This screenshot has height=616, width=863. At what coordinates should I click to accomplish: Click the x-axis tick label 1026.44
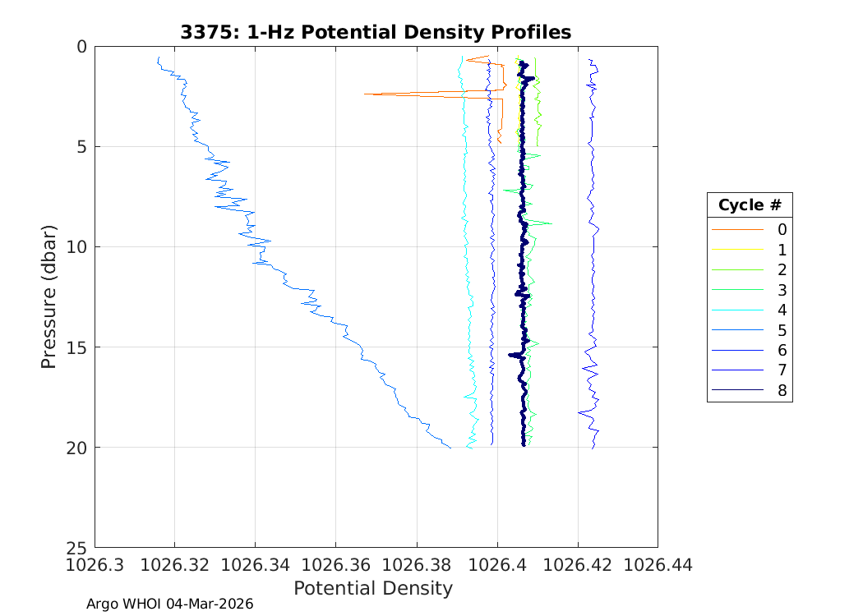[657, 565]
